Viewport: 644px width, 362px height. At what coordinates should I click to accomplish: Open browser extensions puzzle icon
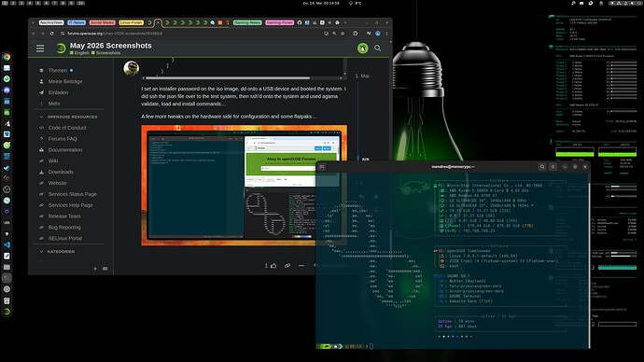(356, 34)
